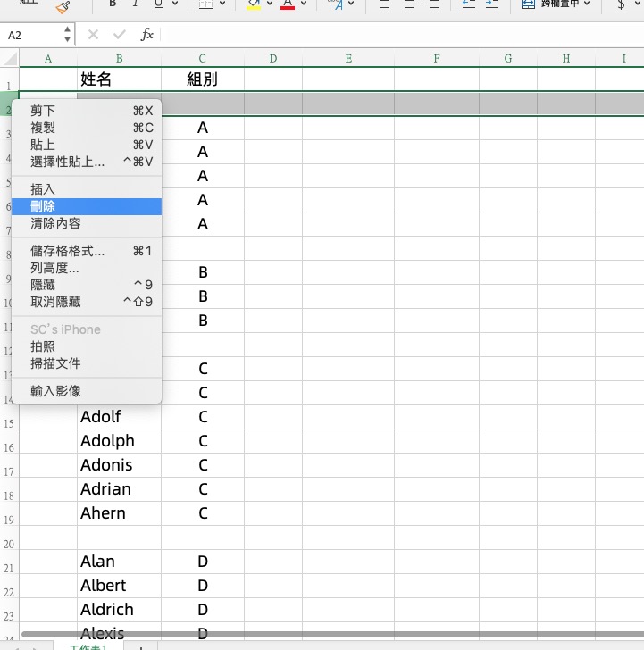Choose 取消隱藏 menu entry
This screenshot has height=650, width=644.
(x=87, y=302)
